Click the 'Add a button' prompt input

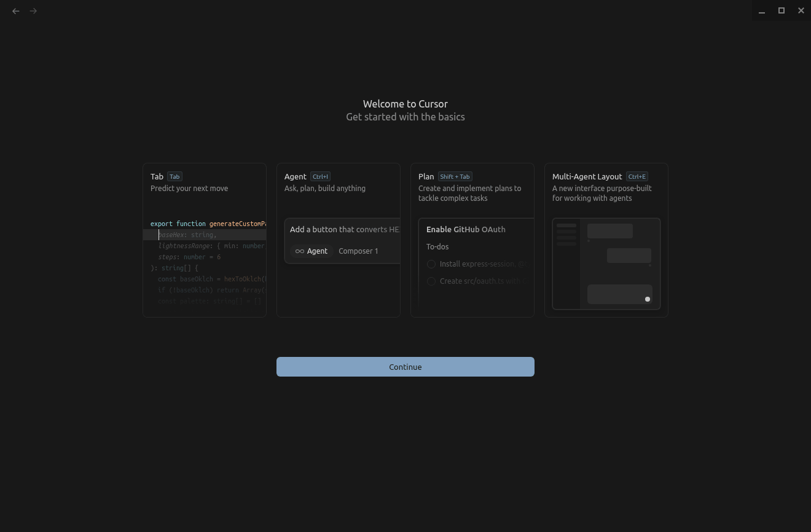click(x=344, y=230)
